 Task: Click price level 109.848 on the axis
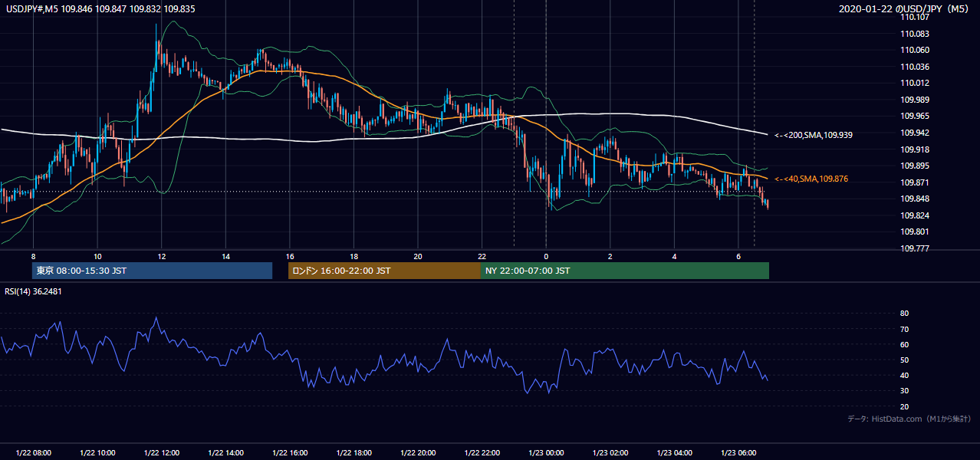[x=914, y=199]
